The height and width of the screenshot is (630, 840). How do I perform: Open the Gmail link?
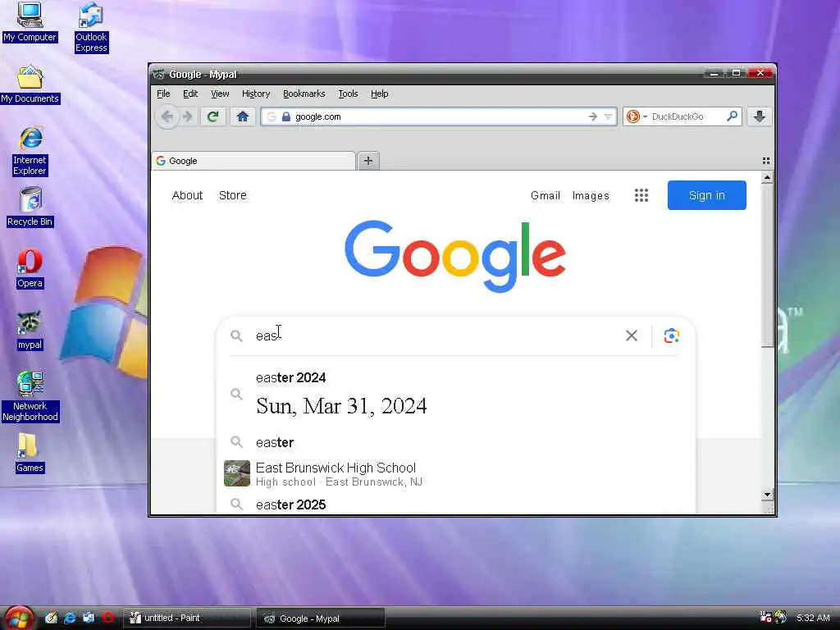click(546, 195)
